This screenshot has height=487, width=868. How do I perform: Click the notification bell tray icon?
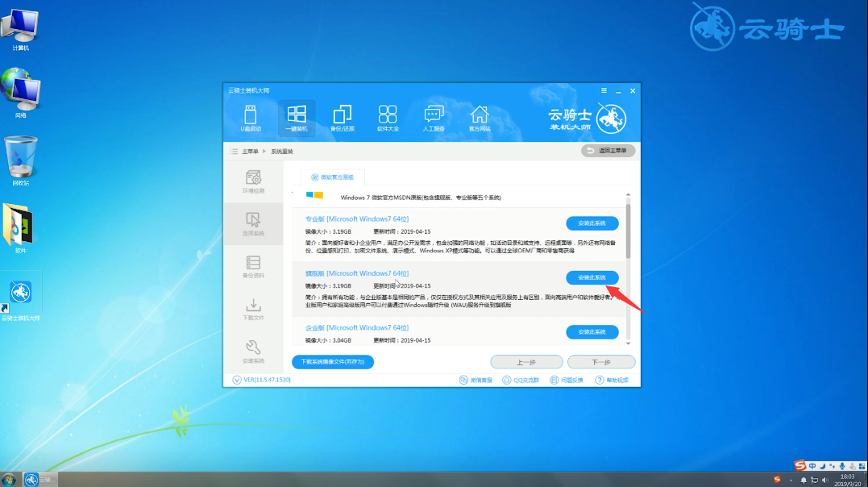(x=804, y=480)
